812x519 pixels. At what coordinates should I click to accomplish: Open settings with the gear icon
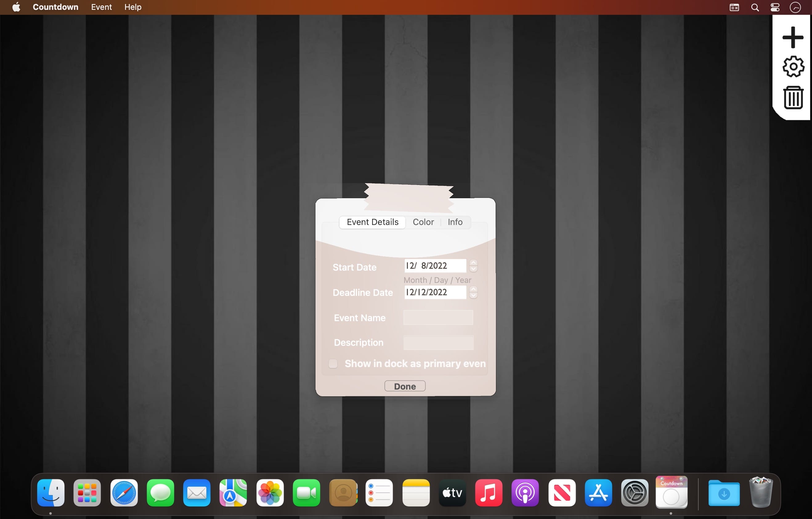[793, 67]
